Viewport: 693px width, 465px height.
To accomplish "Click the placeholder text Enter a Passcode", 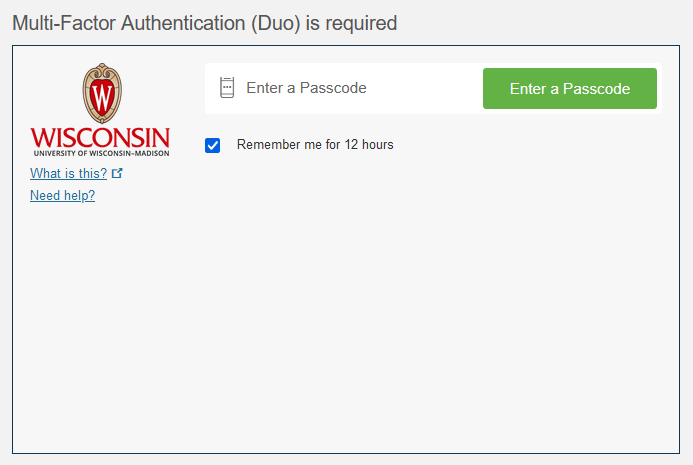I will [x=306, y=88].
